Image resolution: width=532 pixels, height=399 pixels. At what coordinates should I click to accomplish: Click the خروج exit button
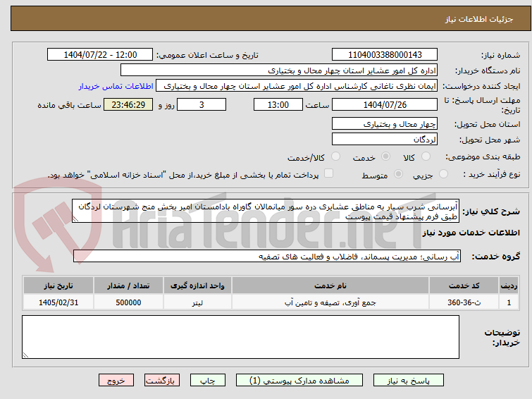tap(116, 381)
